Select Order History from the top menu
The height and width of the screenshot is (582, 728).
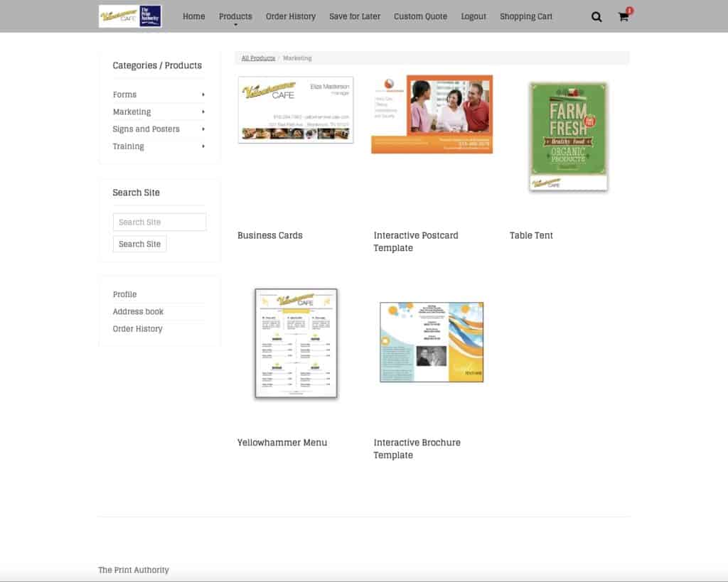pos(290,16)
